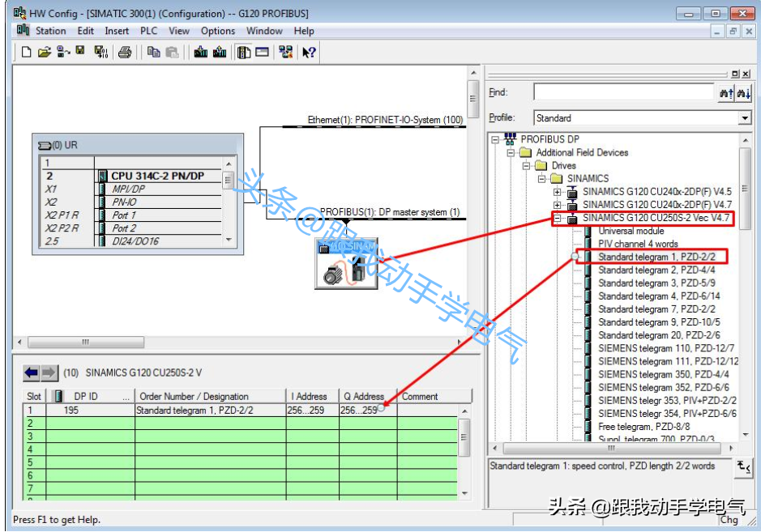Click the context Help arrow icon
761x532 pixels.
pos(309,53)
